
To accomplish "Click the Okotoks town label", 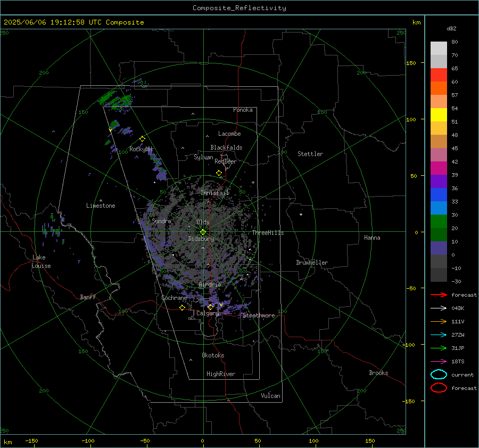I will pyautogui.click(x=213, y=355).
